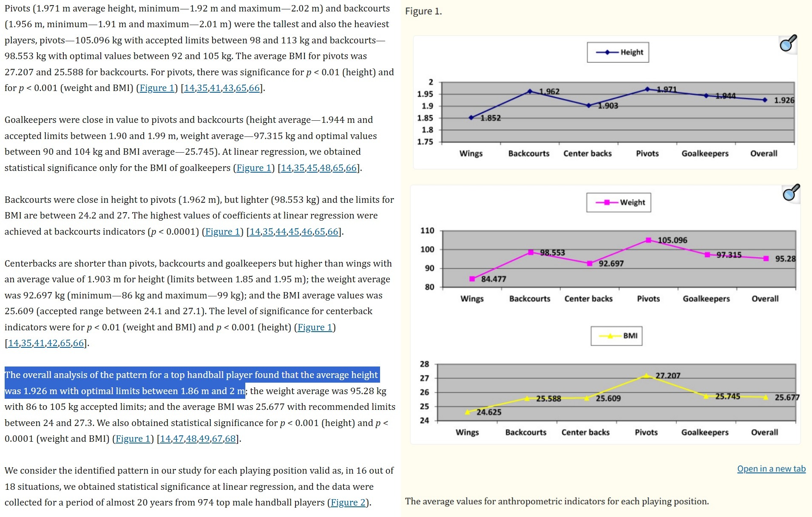Viewport: 812px width, 517px height.
Task: Click the magnifier icon on the Weight chart
Action: tap(791, 193)
